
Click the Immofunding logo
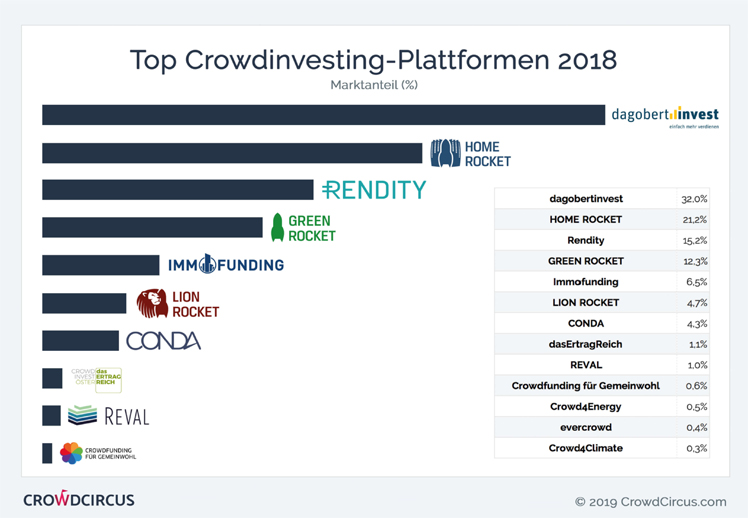click(226, 265)
